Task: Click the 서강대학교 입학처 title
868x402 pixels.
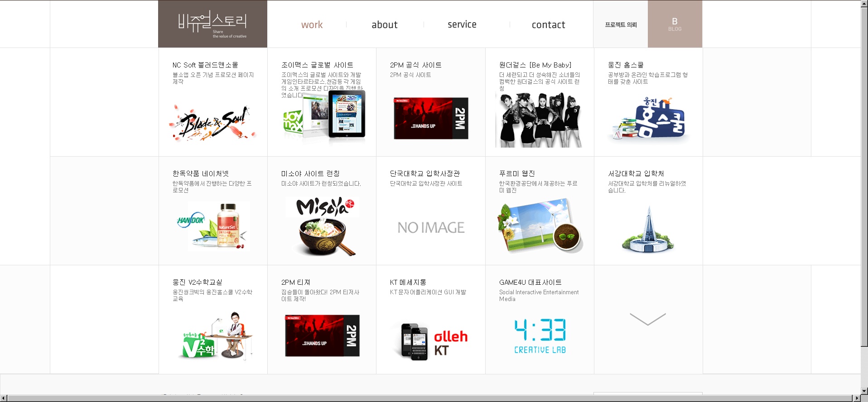Action: coord(636,174)
